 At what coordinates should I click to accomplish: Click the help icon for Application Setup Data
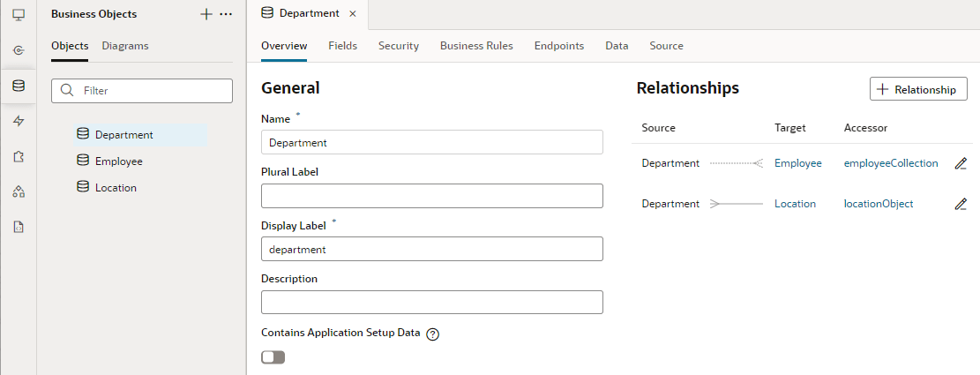click(x=432, y=334)
